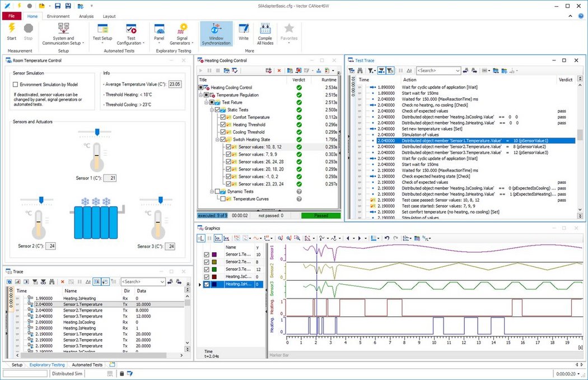Open the File menu
Viewport: 588px width, 380px height.
click(12, 16)
